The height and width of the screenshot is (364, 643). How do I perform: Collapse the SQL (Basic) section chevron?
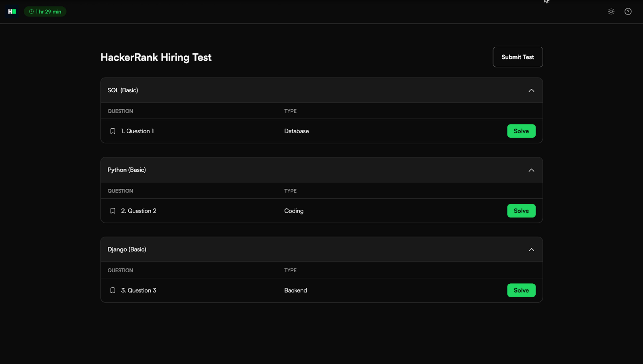[531, 91]
